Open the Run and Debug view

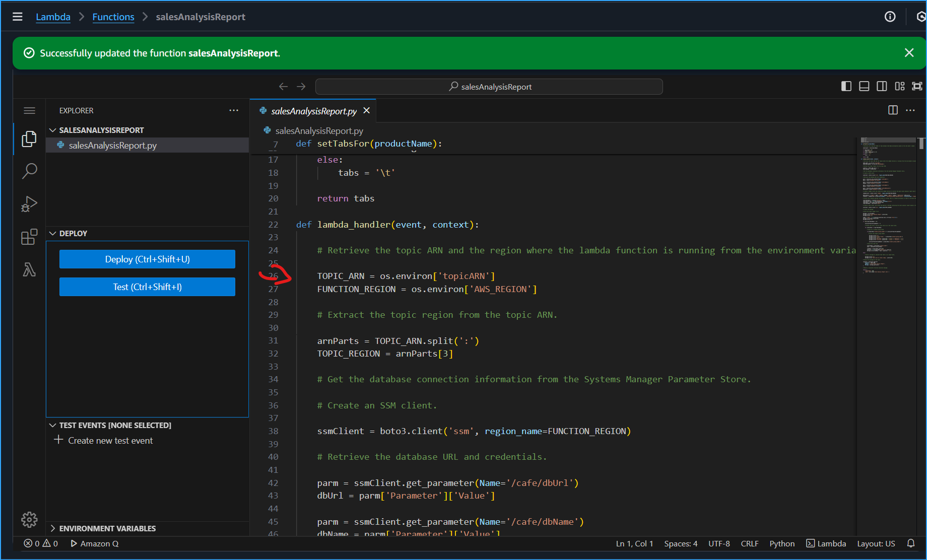(x=29, y=204)
